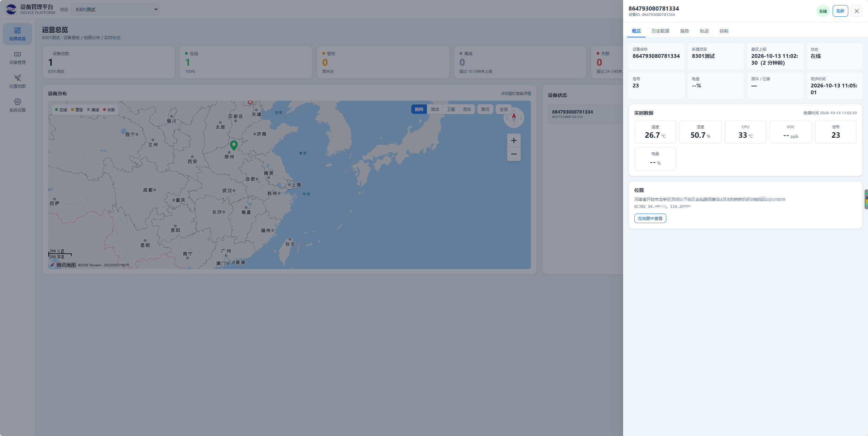Click the 警告 legend item on map
Screen dimensions: 868x436
77,110
